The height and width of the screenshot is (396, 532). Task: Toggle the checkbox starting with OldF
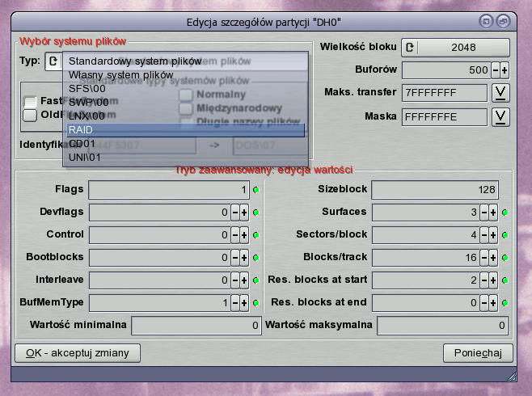click(30, 115)
